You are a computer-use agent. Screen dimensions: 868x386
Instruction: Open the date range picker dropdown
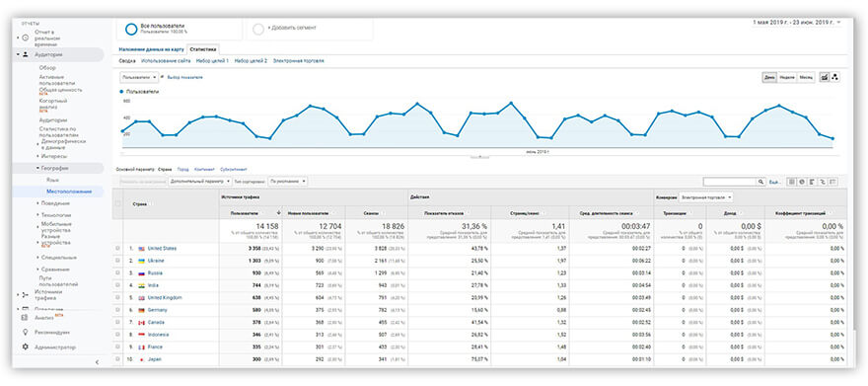(x=797, y=23)
